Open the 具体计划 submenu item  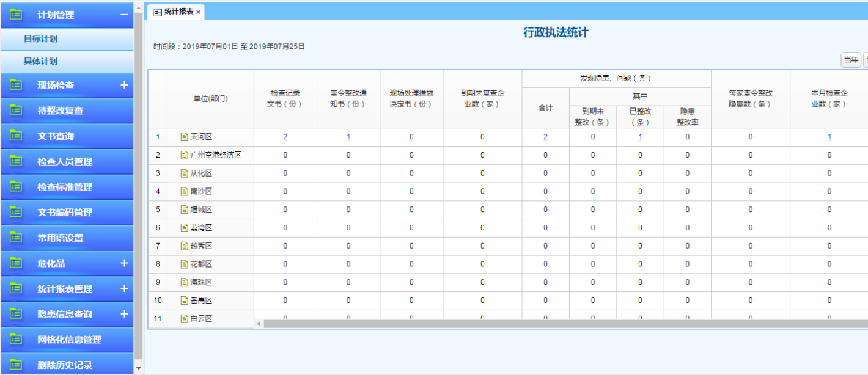[67, 62]
